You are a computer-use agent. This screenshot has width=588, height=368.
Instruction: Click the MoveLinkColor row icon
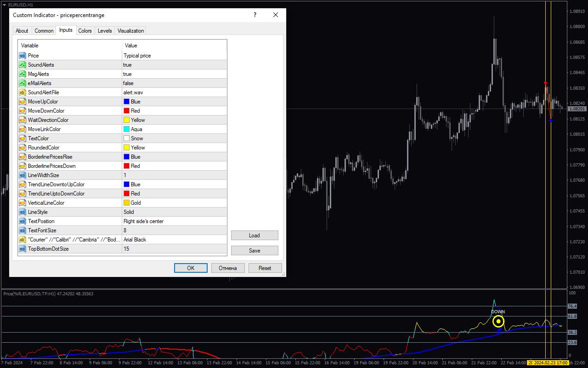23,129
